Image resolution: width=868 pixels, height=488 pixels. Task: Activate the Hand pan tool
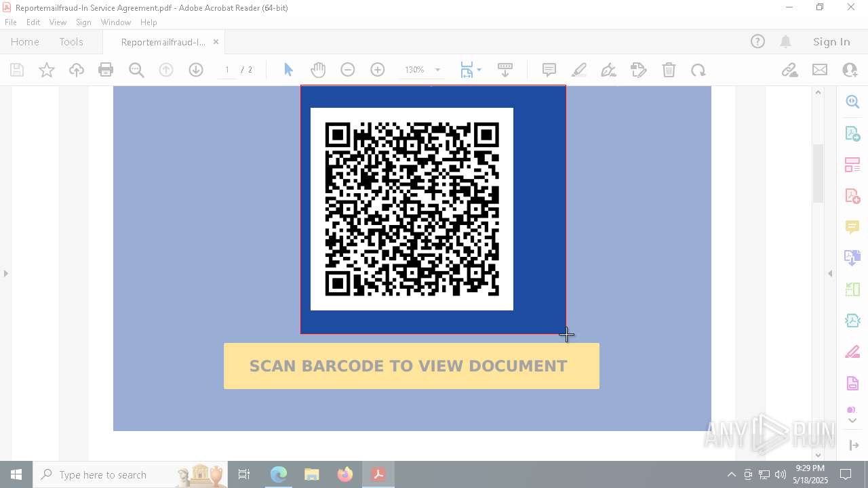(318, 70)
